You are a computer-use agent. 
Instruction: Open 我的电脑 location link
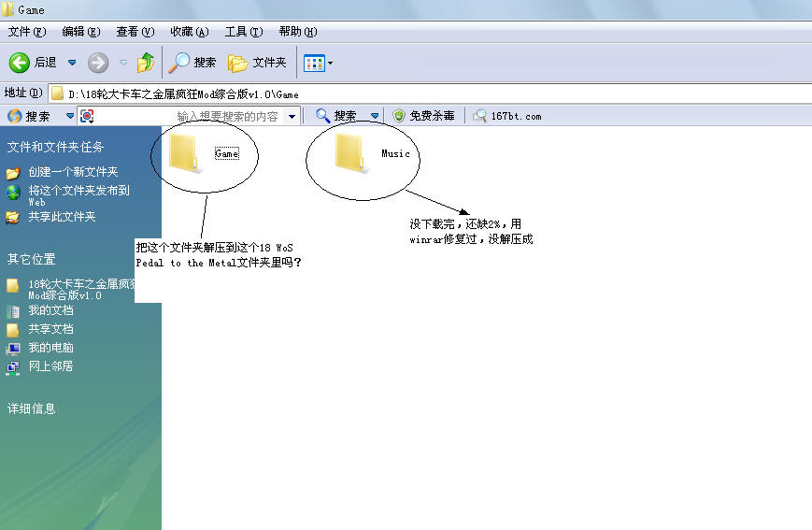pyautogui.click(x=50, y=348)
